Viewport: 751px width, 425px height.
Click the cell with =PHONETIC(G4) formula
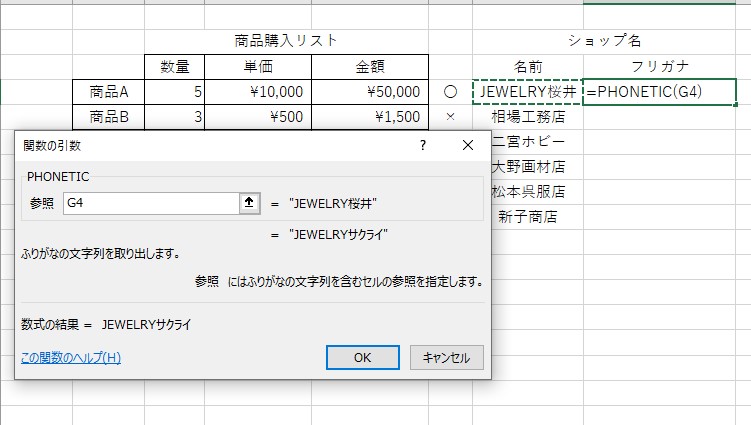coord(659,92)
